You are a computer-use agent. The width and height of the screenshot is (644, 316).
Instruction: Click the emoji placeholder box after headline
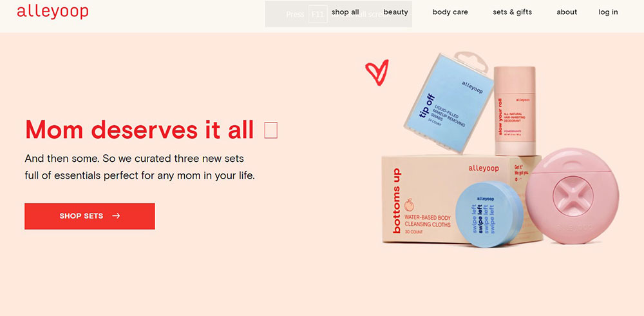(x=271, y=130)
